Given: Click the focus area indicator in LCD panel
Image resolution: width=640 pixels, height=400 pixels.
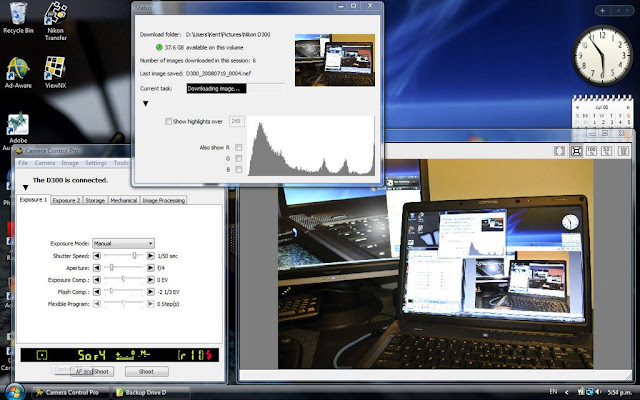Looking at the screenshot, I should click(42, 355).
